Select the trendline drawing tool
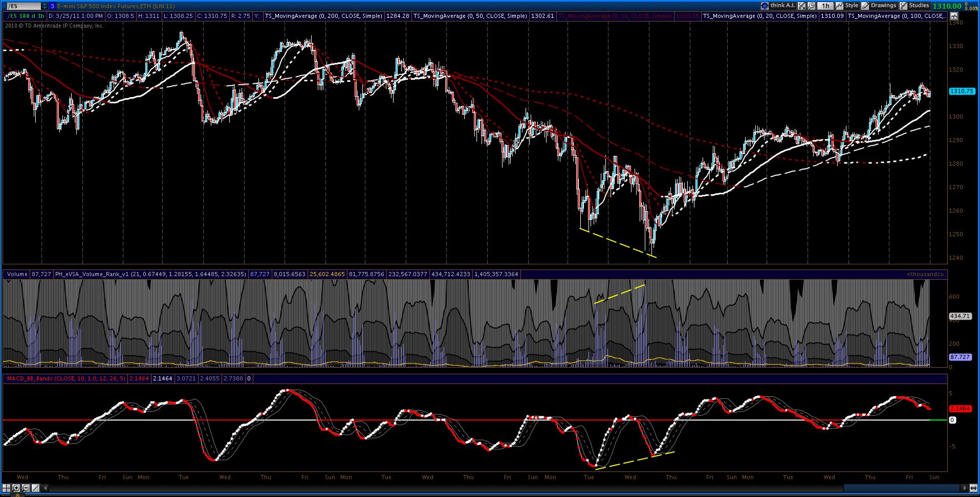The width and height of the screenshot is (980, 497). point(36,488)
